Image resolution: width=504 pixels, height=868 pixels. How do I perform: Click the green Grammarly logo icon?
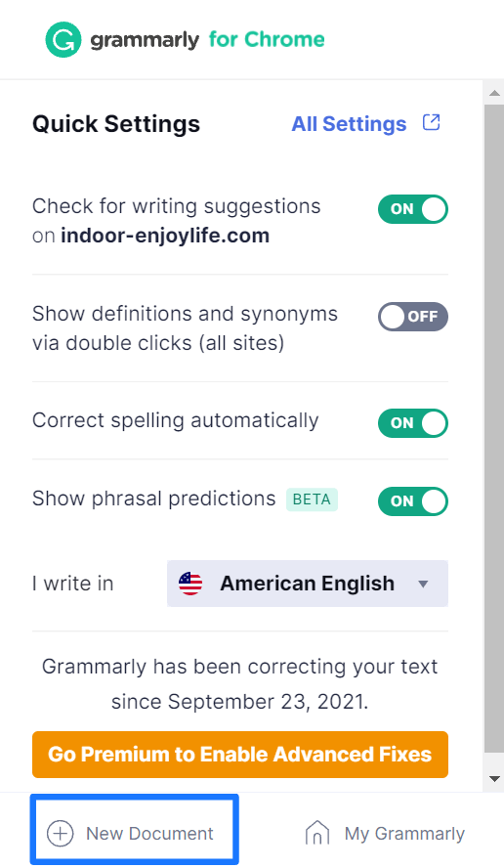point(63,40)
